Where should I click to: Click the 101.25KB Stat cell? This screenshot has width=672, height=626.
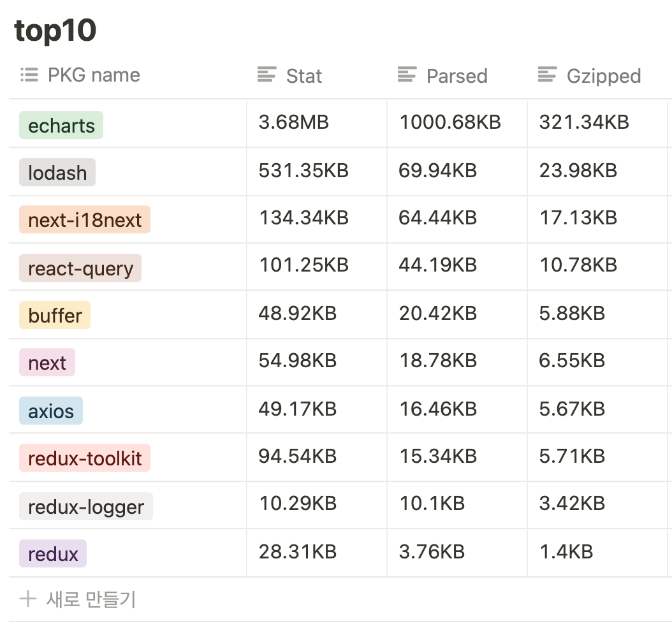pyautogui.click(x=317, y=266)
